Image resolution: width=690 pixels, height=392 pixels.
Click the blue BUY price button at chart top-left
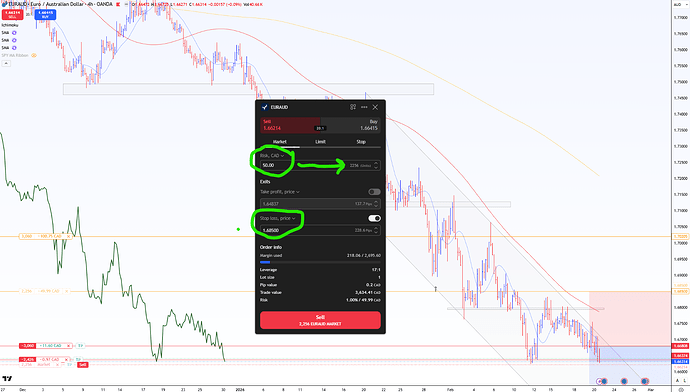[45, 15]
